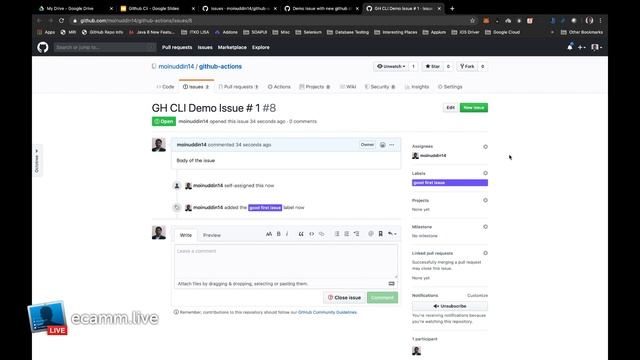
Task: Switch to the Insights tab
Action: [417, 87]
